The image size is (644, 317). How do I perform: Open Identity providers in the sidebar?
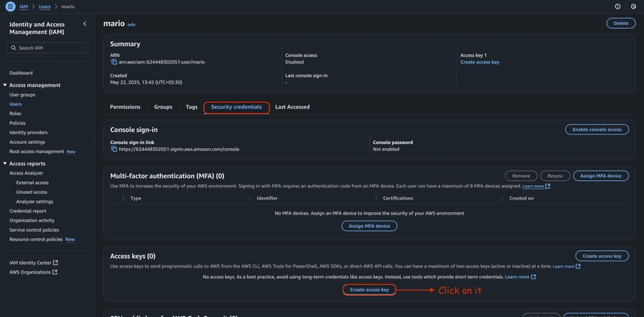(x=28, y=133)
